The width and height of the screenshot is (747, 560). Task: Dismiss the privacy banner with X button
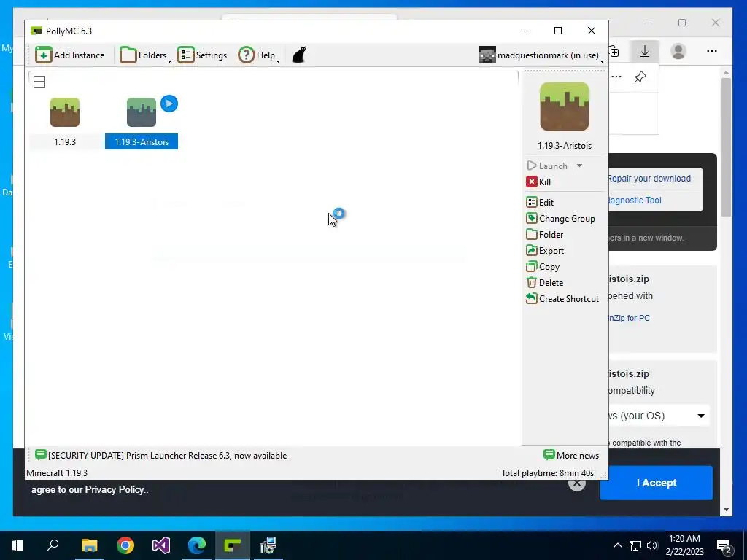pyautogui.click(x=577, y=484)
